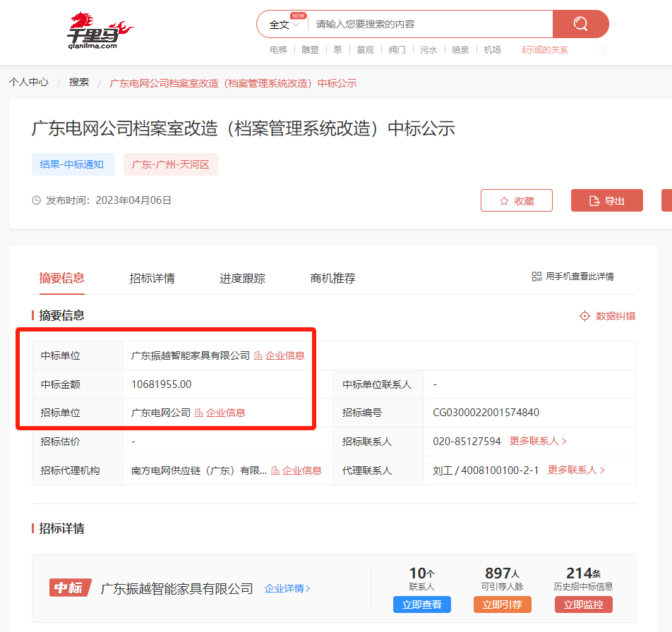Open 企业信息 for 南方电网供应链

(302, 470)
